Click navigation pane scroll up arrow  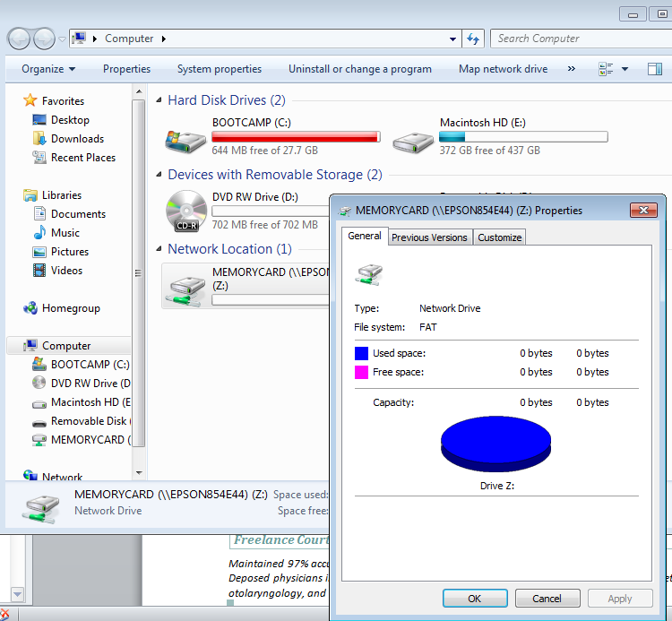(139, 91)
